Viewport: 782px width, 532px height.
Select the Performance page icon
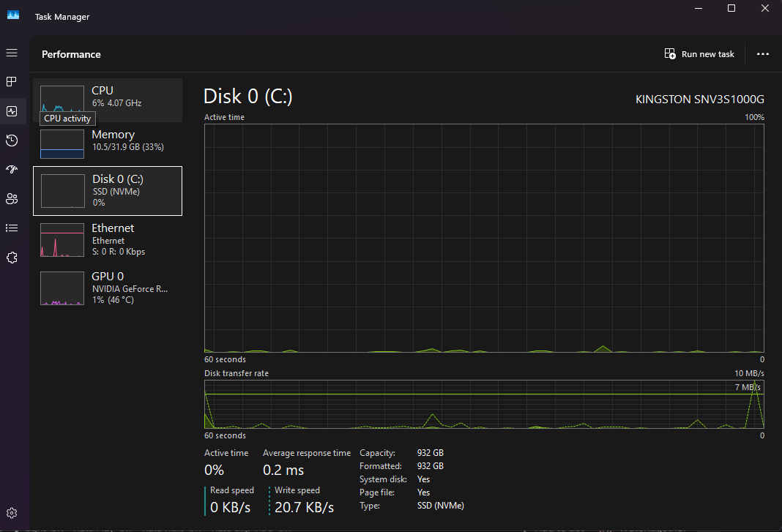coord(12,111)
